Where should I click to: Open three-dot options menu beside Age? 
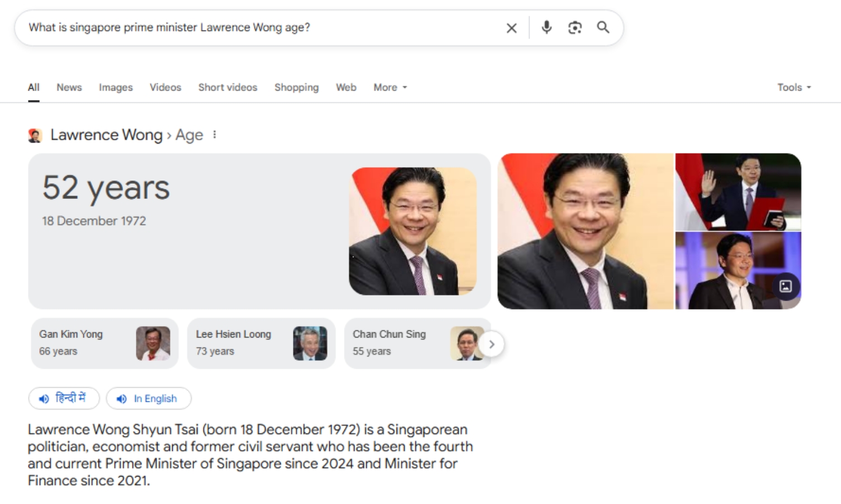coord(215,135)
